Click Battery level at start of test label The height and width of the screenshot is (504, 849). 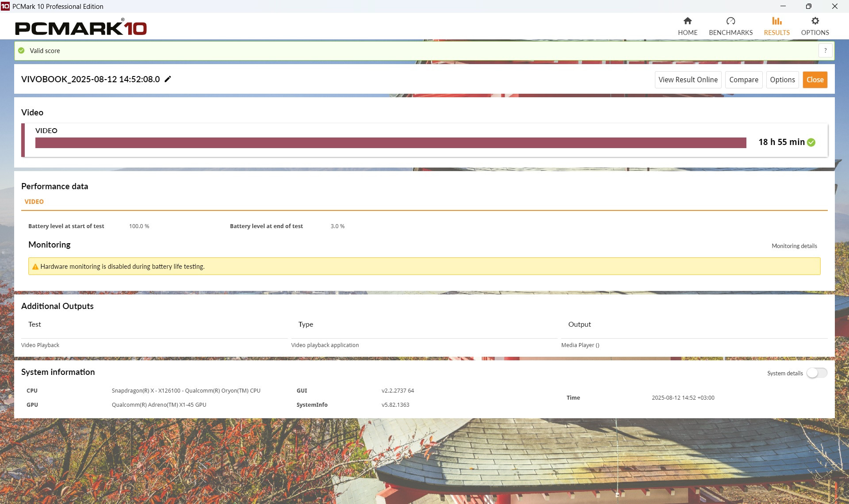click(66, 226)
